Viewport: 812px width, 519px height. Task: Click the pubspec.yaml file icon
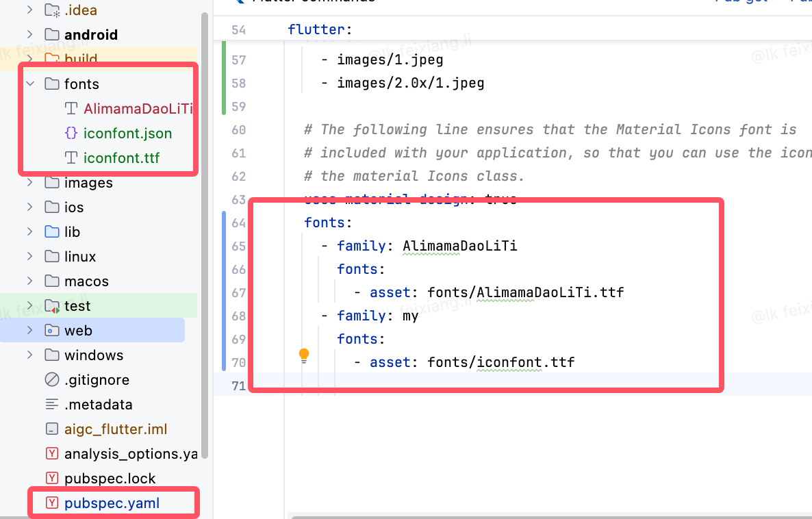click(52, 503)
